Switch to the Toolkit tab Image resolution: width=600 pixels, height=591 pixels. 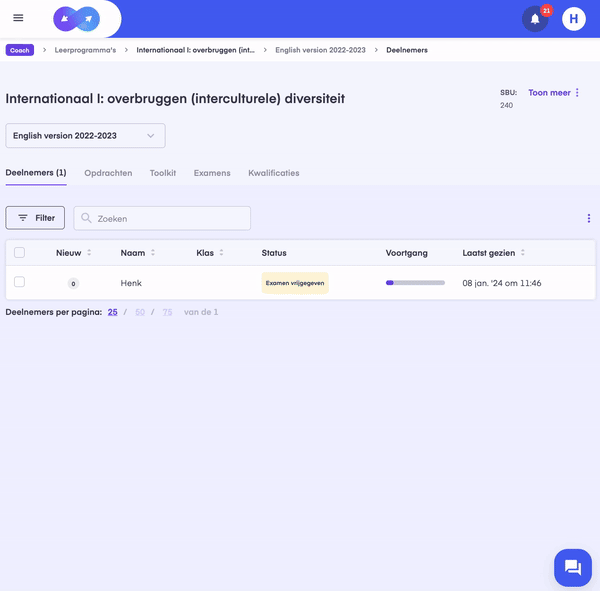pyautogui.click(x=163, y=173)
